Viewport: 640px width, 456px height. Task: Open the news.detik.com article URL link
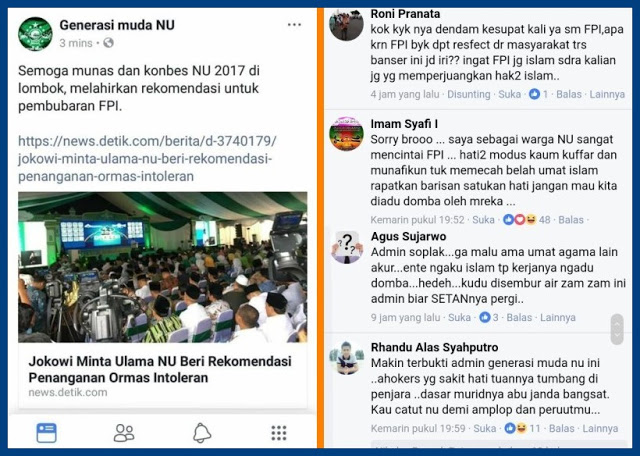147,159
